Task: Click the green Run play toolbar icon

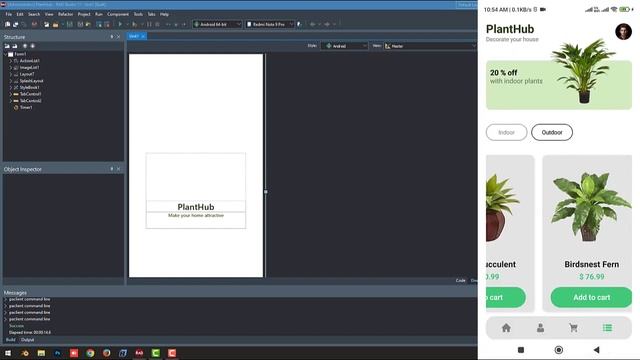Action: 120,24
